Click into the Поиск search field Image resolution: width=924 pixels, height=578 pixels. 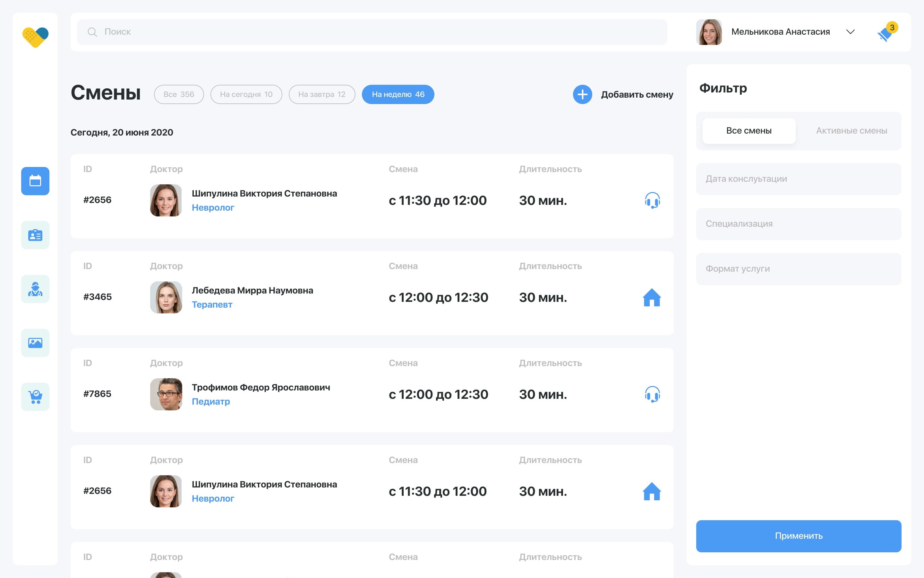click(x=372, y=32)
